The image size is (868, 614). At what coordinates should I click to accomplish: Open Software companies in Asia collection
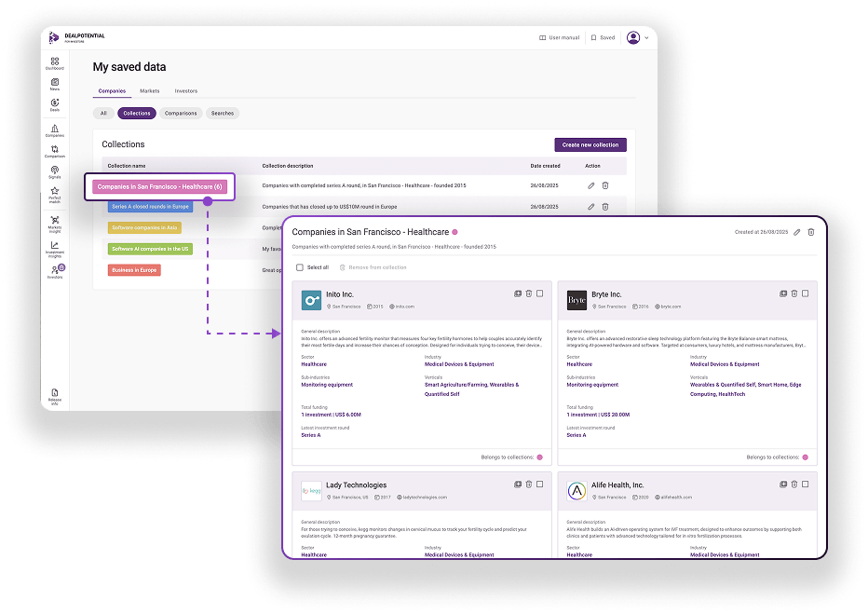[x=144, y=227]
